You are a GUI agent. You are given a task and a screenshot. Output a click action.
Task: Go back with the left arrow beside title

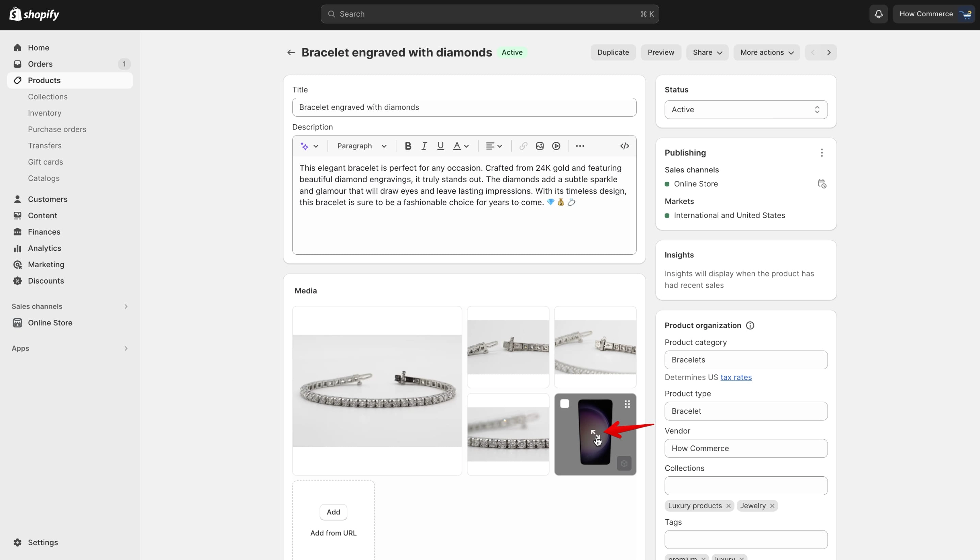coord(291,52)
